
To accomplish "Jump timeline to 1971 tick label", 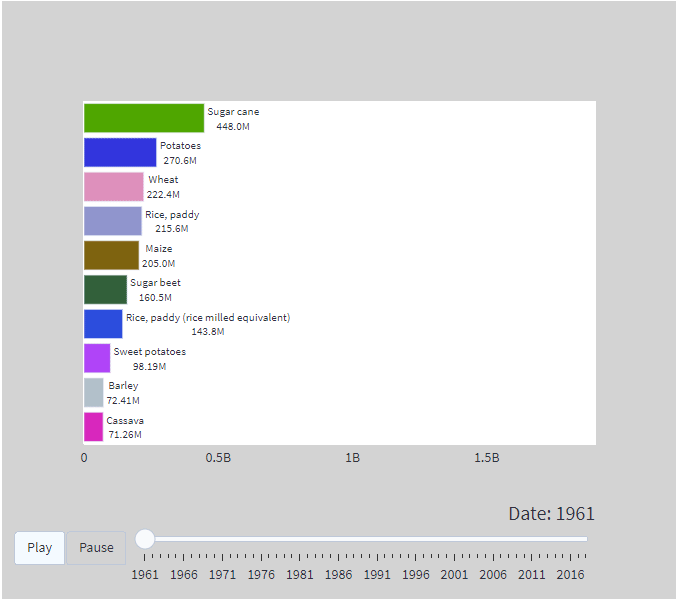I will [222, 574].
